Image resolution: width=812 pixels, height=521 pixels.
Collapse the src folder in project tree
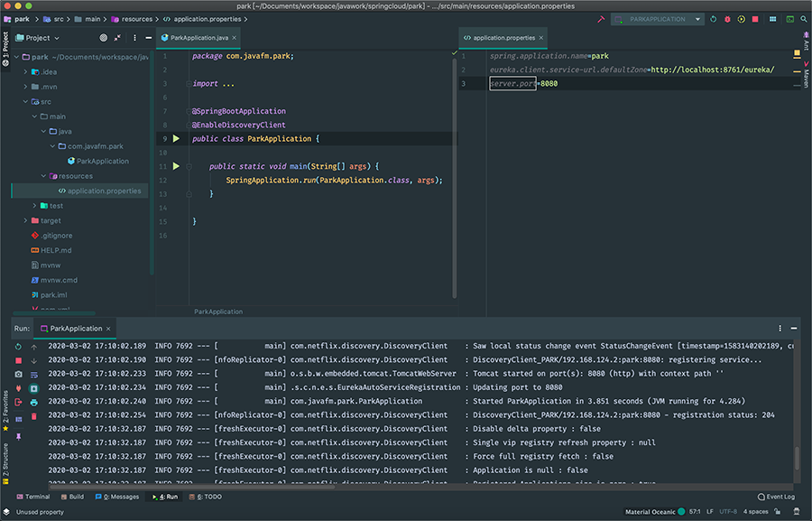pyautogui.click(x=25, y=102)
